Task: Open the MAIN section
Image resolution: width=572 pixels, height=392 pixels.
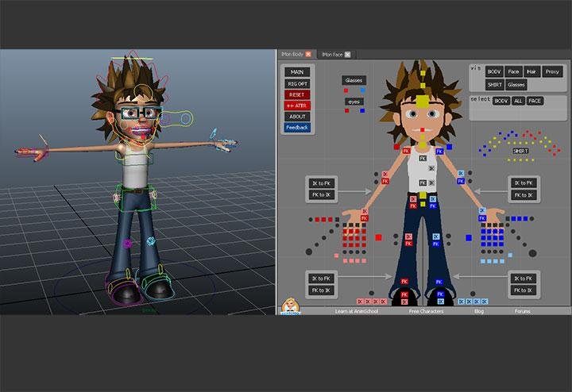Action: (297, 72)
